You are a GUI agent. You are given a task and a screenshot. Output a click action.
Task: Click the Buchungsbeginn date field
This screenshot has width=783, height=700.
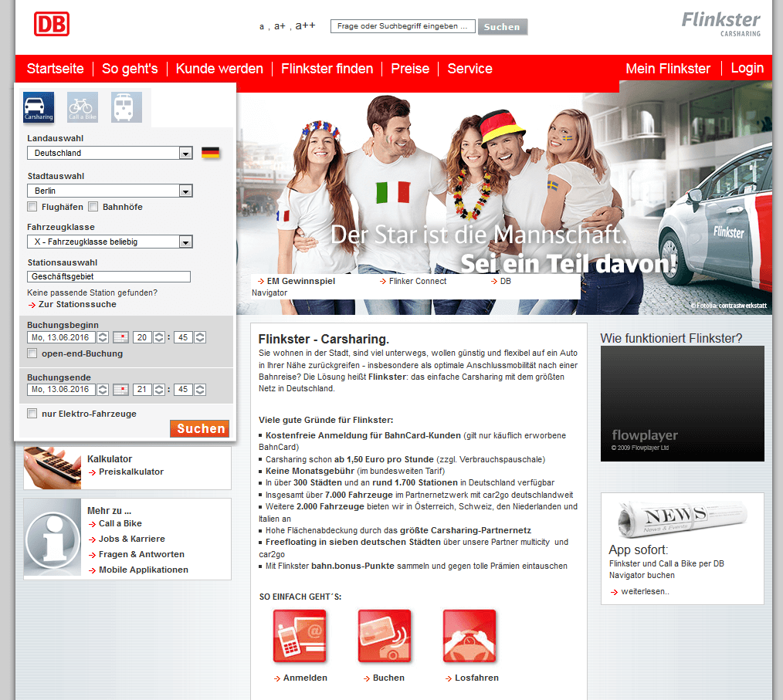(x=62, y=338)
